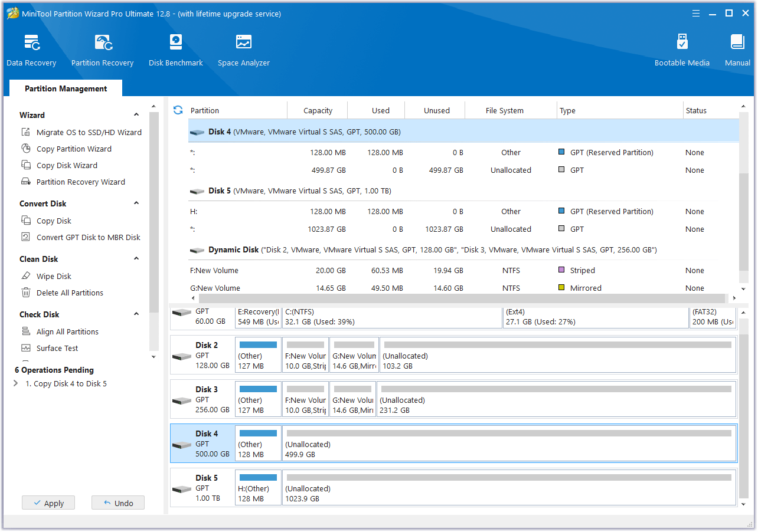The width and height of the screenshot is (758, 532).
Task: Click the Disk 4 drive icon in table header row
Action: click(197, 133)
